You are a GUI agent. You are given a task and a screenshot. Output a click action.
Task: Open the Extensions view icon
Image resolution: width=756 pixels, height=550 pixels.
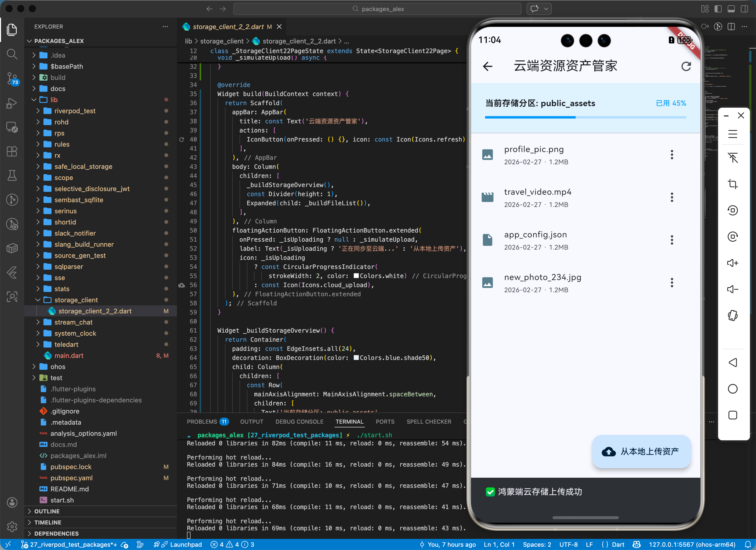click(12, 151)
